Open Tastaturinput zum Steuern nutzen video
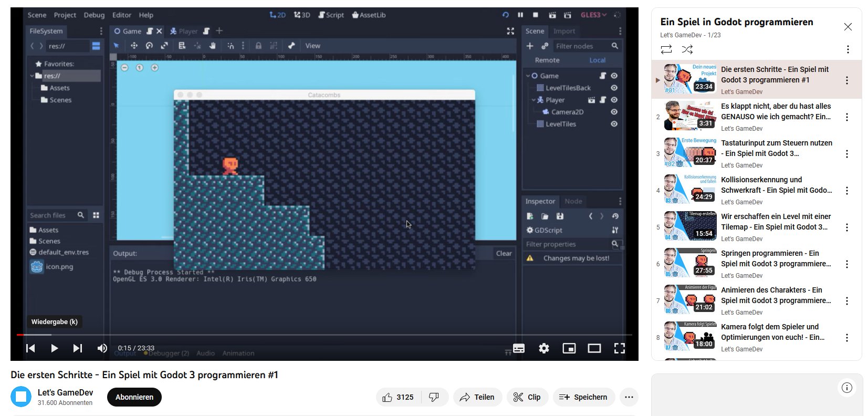The image size is (868, 416). pyautogui.click(x=776, y=148)
